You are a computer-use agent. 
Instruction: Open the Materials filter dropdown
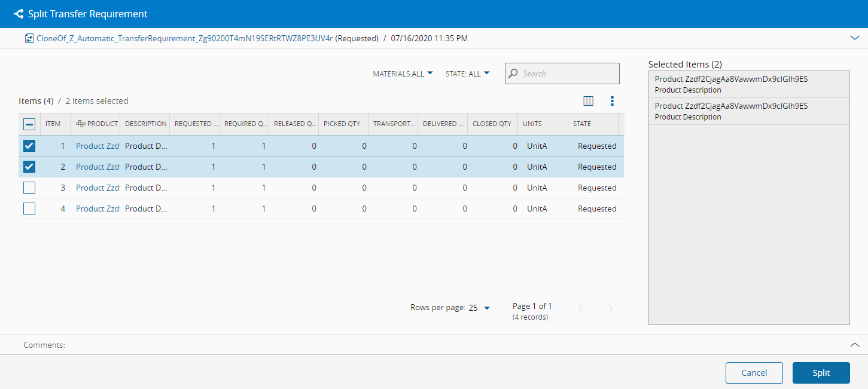pos(403,73)
